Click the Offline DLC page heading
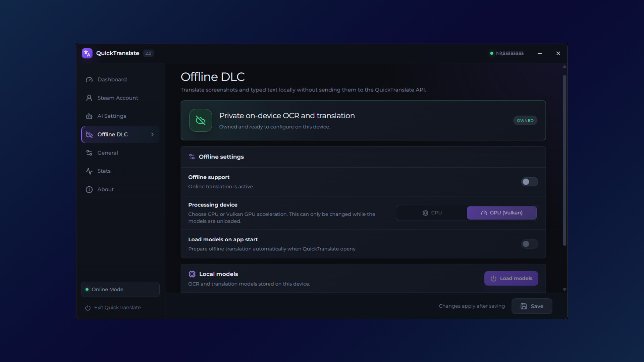Image resolution: width=644 pixels, height=362 pixels. point(213,77)
